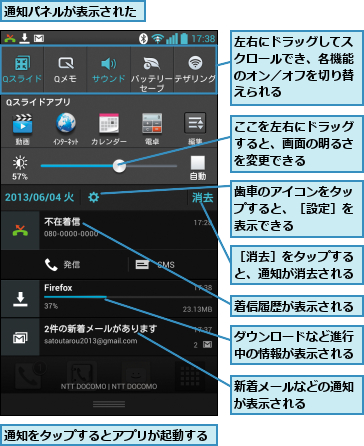This screenshot has height=446, width=364.
Task: Tap the missed call status bar icon
Action: coord(10,39)
